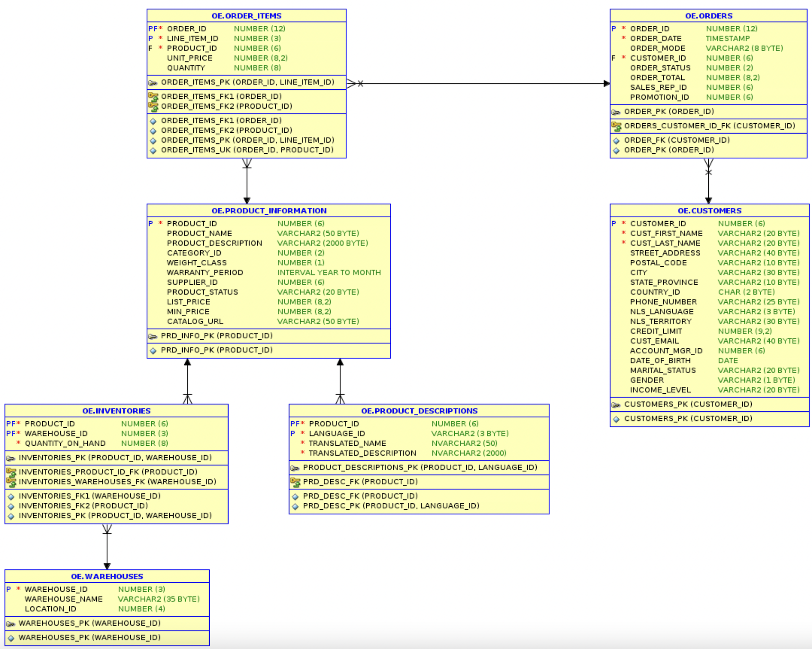Click the primary key icon beside ORDER_ITEMS_PK
The image size is (812, 649).
click(x=153, y=82)
